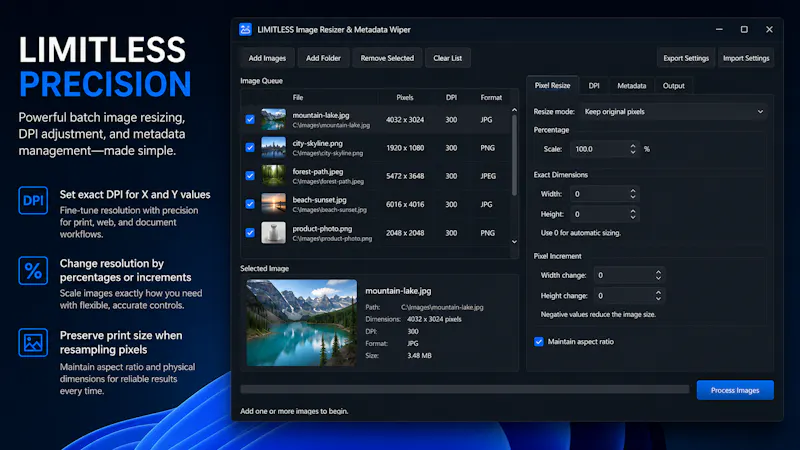Increase Width change with up arrow
The width and height of the screenshot is (800, 450).
pyautogui.click(x=658, y=272)
